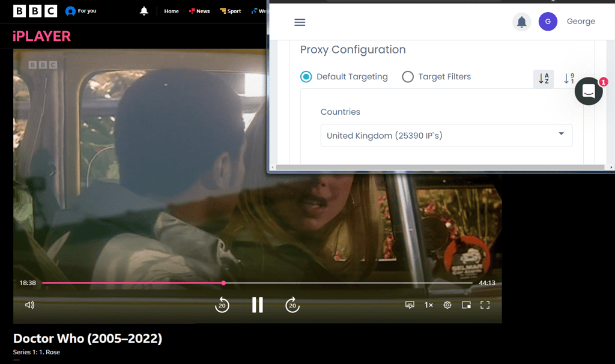Open video settings gear
Screen dimensions: 615x364
(x=447, y=305)
